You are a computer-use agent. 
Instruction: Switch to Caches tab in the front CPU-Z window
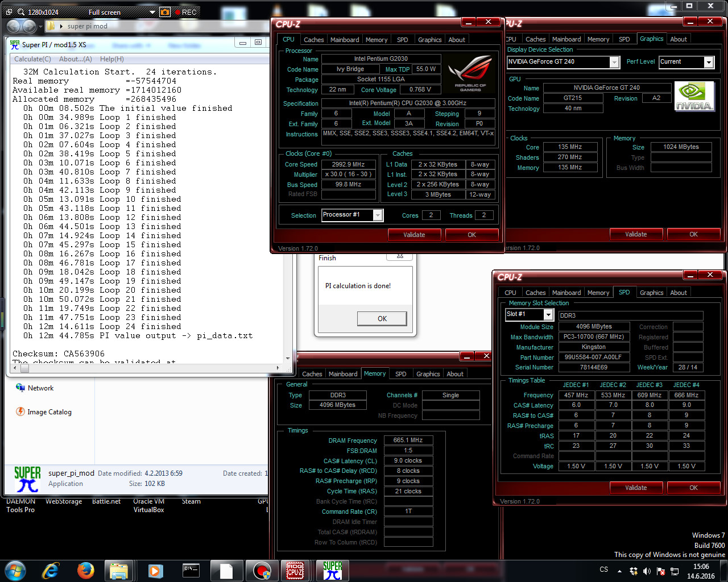click(313, 40)
